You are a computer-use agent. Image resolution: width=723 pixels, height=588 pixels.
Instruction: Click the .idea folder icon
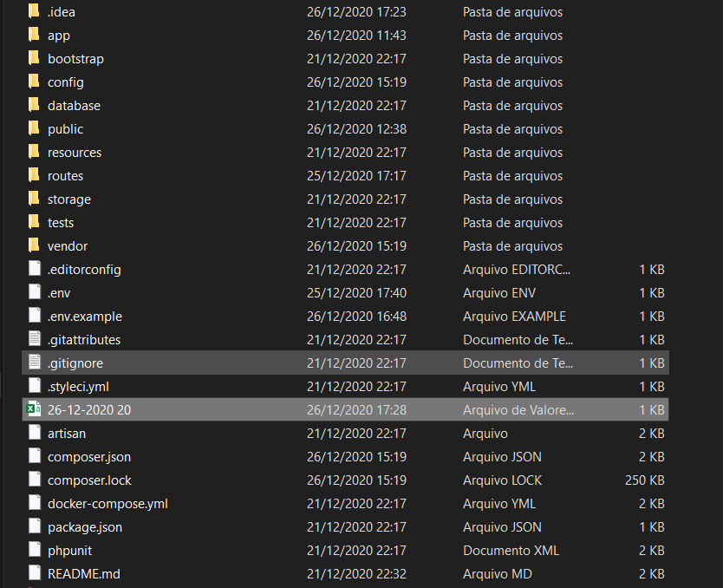34,11
